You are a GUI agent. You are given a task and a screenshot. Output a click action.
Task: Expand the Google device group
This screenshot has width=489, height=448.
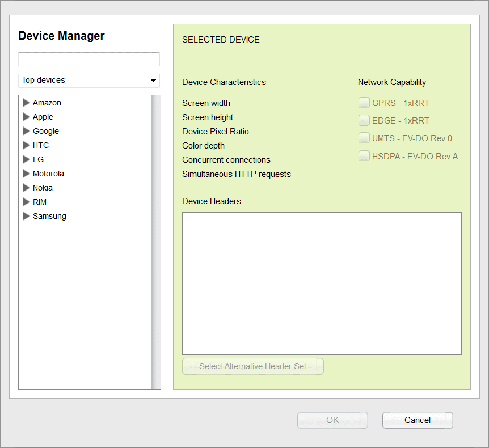pos(26,131)
